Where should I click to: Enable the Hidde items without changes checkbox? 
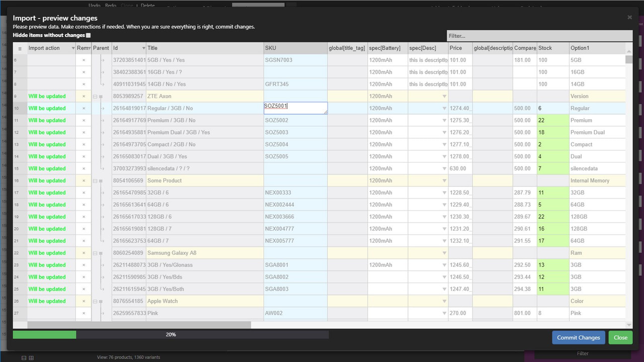pos(87,35)
